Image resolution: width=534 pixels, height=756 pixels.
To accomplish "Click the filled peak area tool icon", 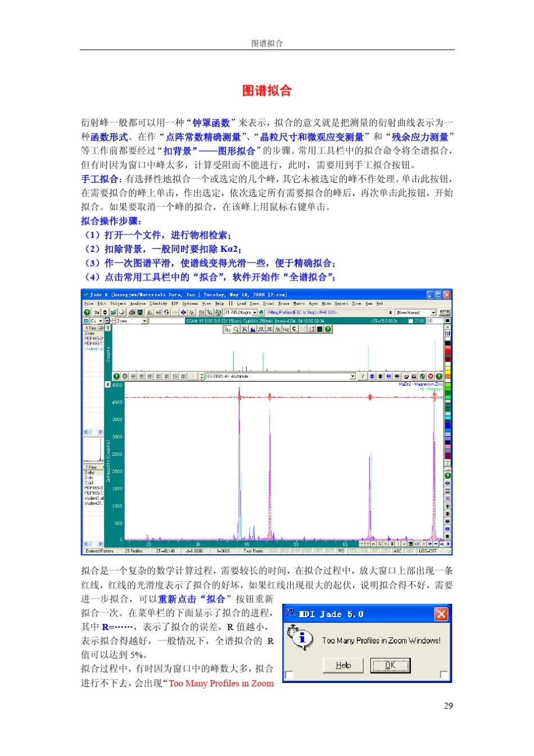I will (252, 329).
